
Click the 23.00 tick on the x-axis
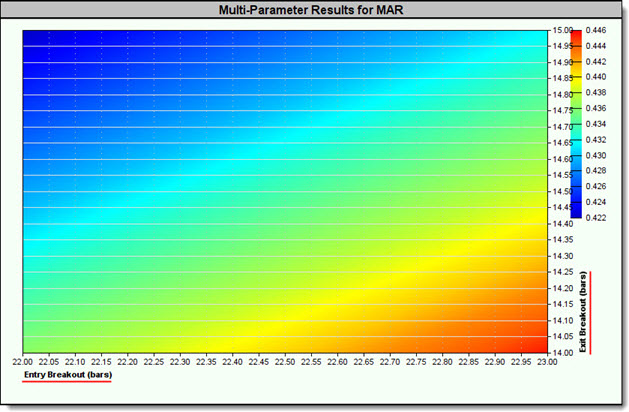(x=547, y=361)
